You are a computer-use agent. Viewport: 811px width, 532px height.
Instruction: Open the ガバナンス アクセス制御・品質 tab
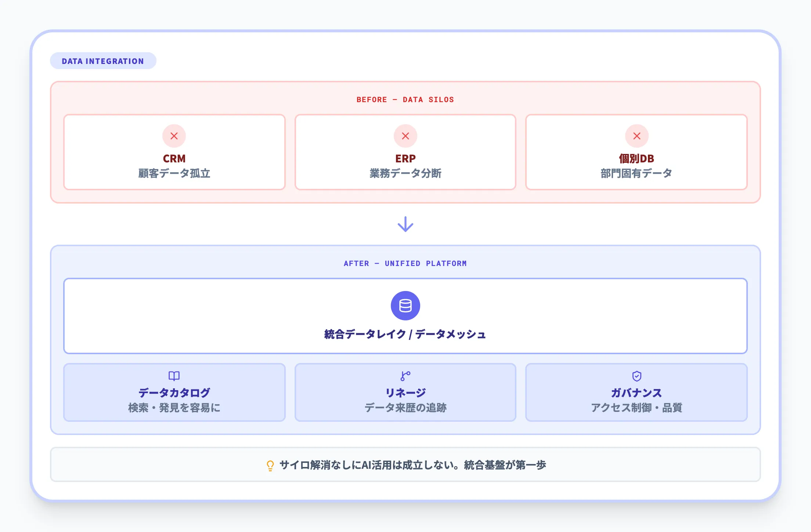tap(637, 392)
